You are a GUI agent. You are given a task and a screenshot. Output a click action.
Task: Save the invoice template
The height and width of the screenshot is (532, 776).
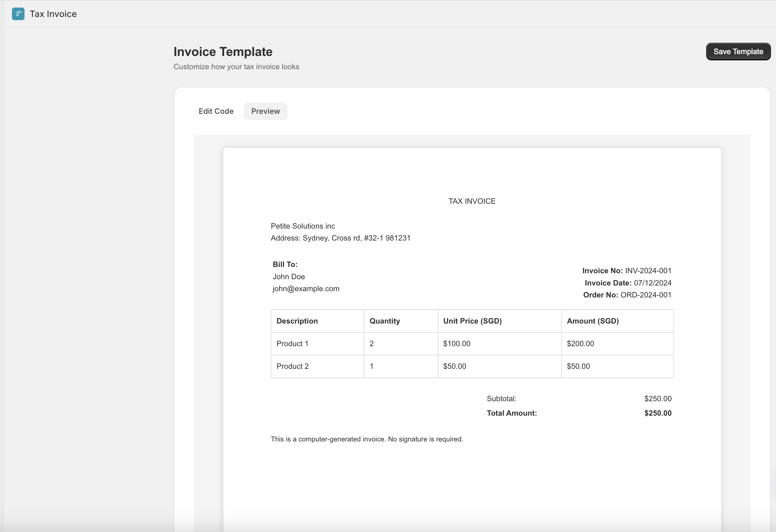(x=738, y=52)
